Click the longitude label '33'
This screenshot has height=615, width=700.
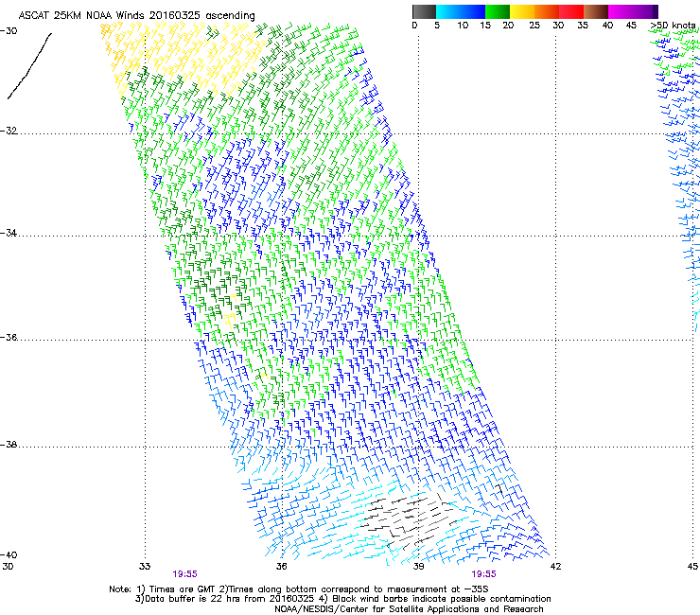point(145,567)
